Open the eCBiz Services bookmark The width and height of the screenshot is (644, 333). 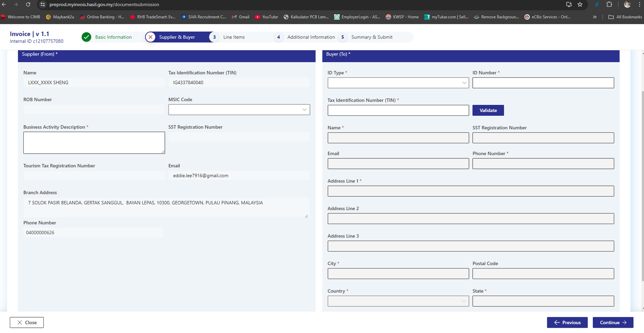(547, 17)
